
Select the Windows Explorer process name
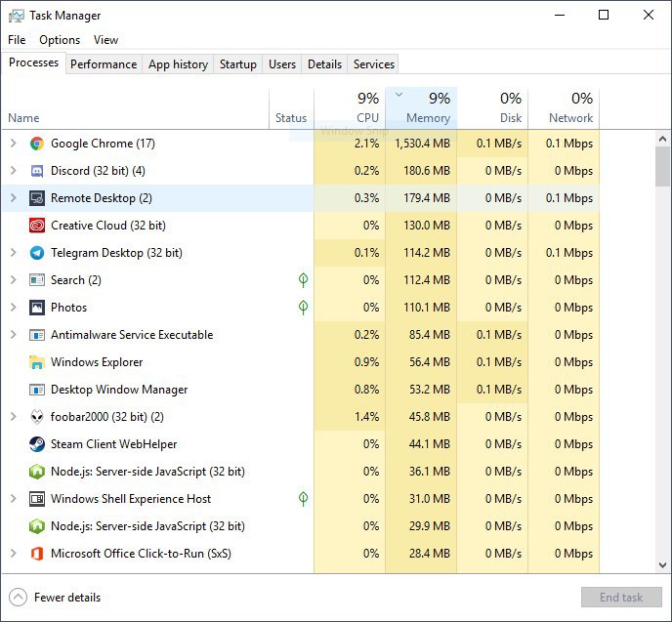[97, 362]
